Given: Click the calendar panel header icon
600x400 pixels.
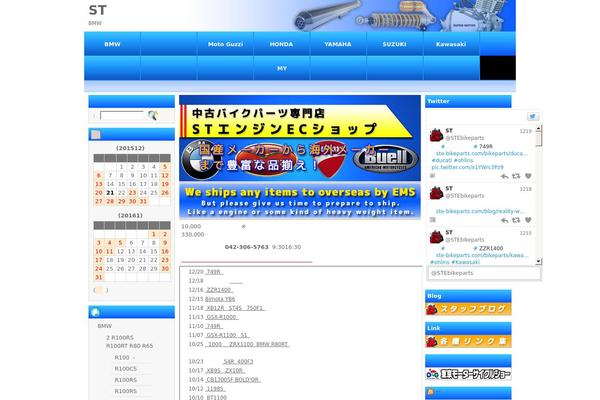Looking at the screenshot, I should (x=96, y=134).
